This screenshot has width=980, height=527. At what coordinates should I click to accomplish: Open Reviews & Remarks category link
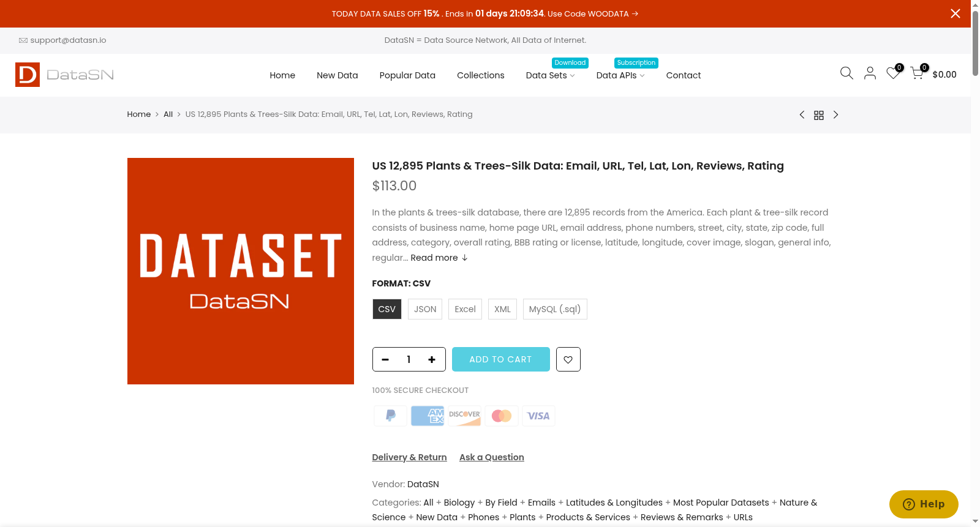[x=682, y=517]
